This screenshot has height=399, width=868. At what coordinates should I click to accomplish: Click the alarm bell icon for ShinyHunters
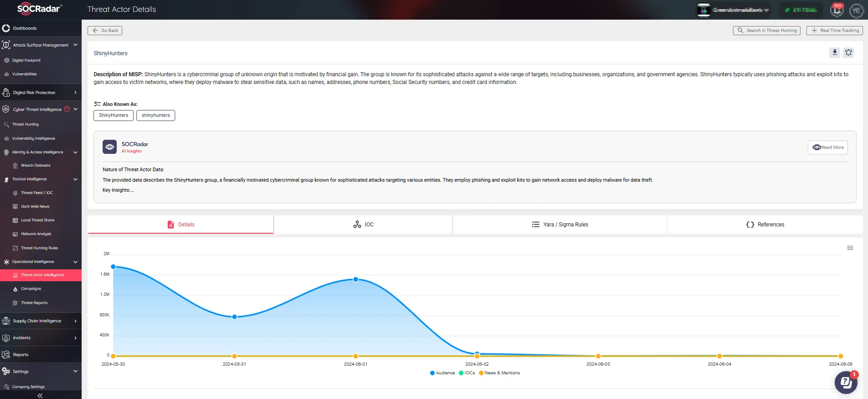(x=848, y=52)
